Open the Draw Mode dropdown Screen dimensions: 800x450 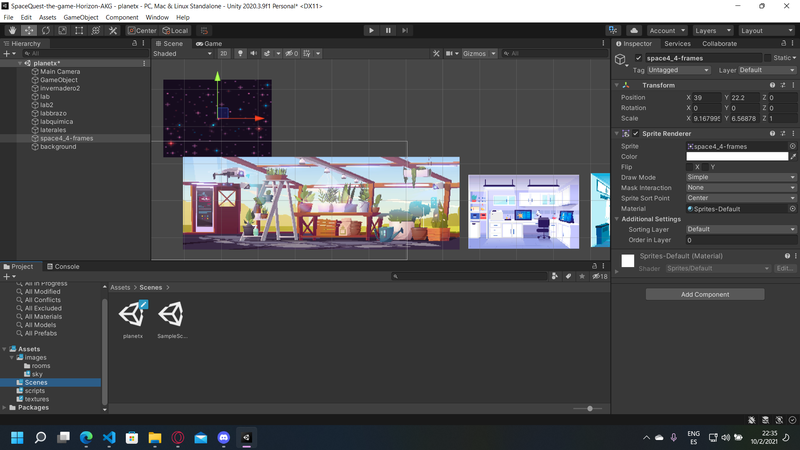pos(741,177)
